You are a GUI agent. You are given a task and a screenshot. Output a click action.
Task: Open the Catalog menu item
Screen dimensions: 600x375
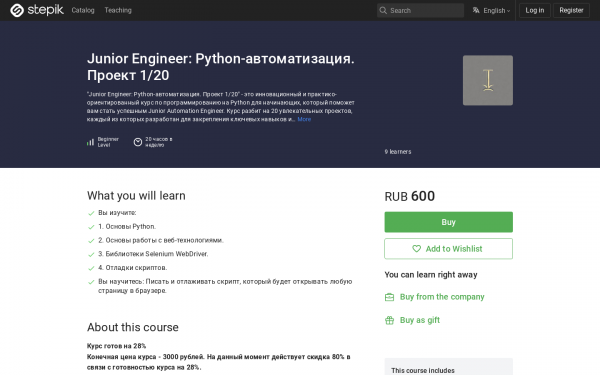click(83, 10)
